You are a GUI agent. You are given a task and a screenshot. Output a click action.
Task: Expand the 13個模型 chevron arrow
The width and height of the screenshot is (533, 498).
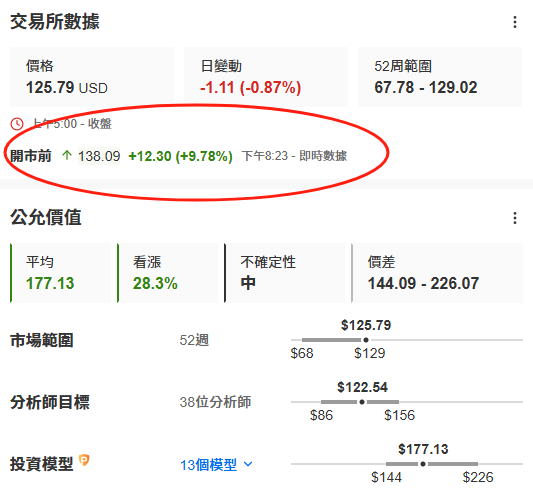tap(248, 464)
